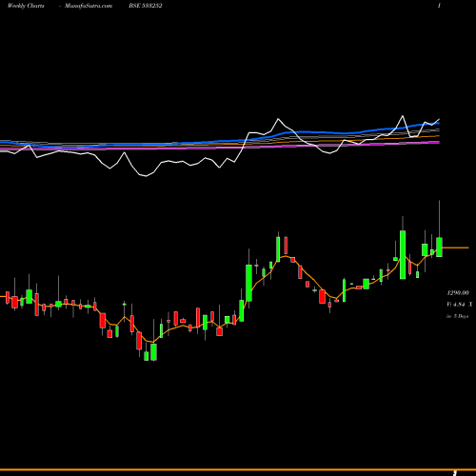476x476 pixels.
Task: Click the 'Weekly Charts' title text
Action: coord(26,6)
